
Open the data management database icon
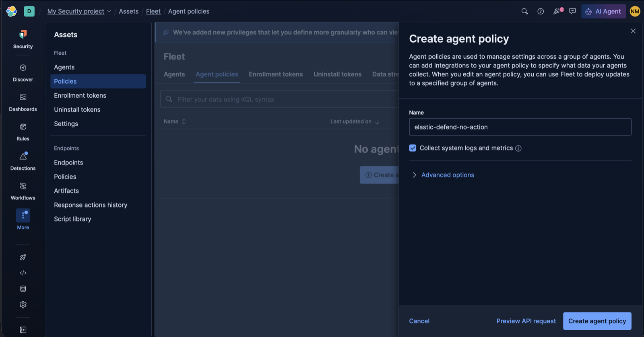tap(23, 289)
